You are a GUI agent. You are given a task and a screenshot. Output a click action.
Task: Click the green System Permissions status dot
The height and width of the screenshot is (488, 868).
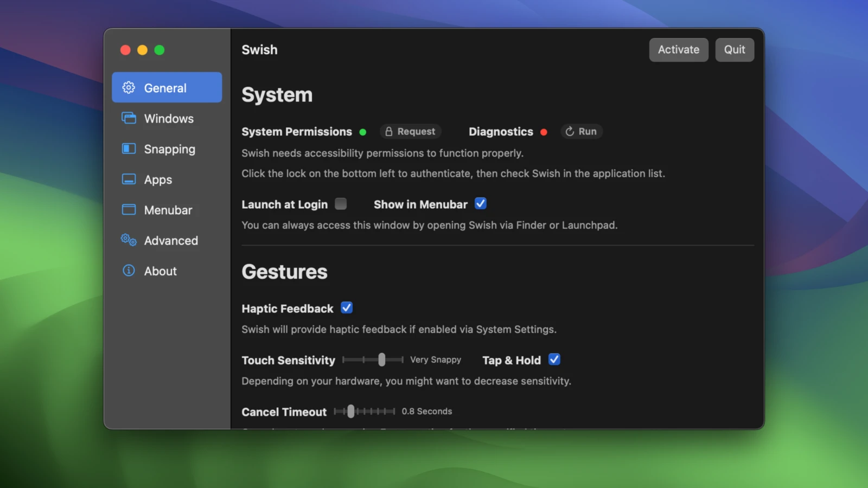(x=363, y=132)
